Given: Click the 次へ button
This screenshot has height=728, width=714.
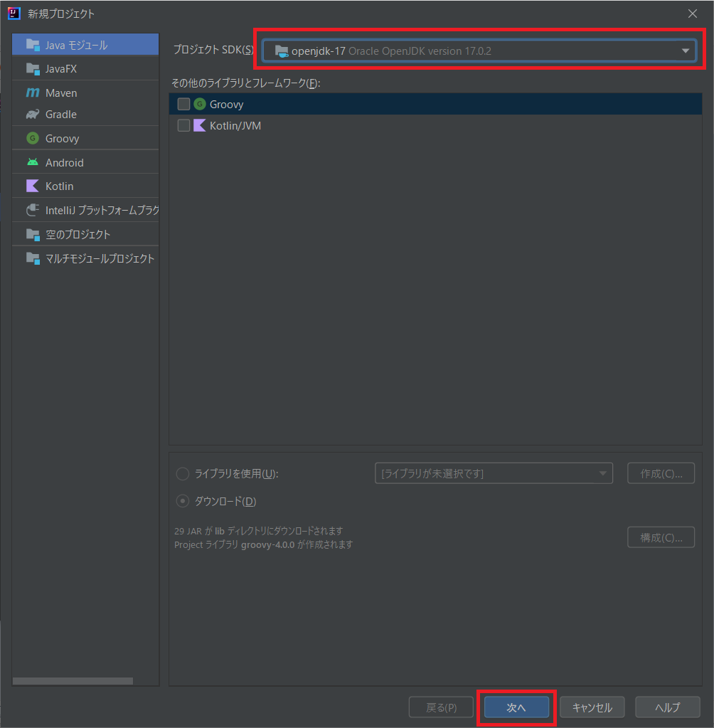Looking at the screenshot, I should pyautogui.click(x=516, y=707).
